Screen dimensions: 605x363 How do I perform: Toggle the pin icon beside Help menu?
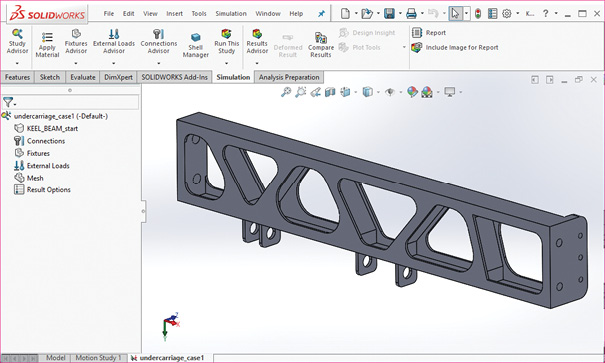(x=321, y=14)
